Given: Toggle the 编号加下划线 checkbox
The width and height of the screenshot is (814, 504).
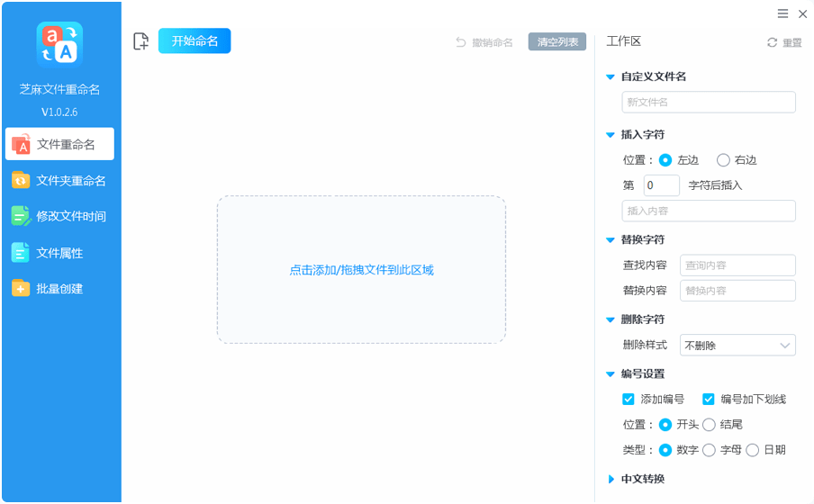Looking at the screenshot, I should [x=708, y=400].
